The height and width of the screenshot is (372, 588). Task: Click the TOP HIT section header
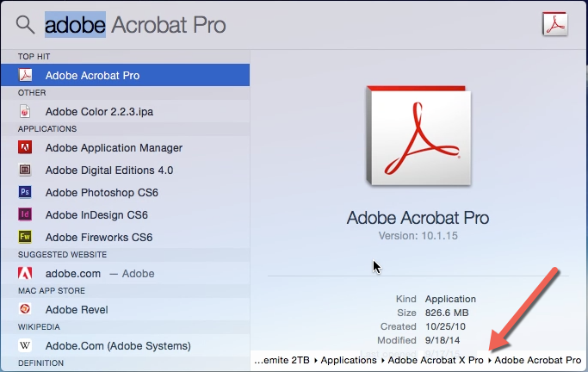coord(34,57)
